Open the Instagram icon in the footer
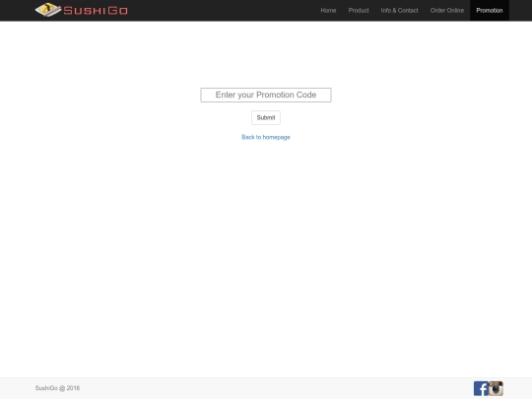 496,388
